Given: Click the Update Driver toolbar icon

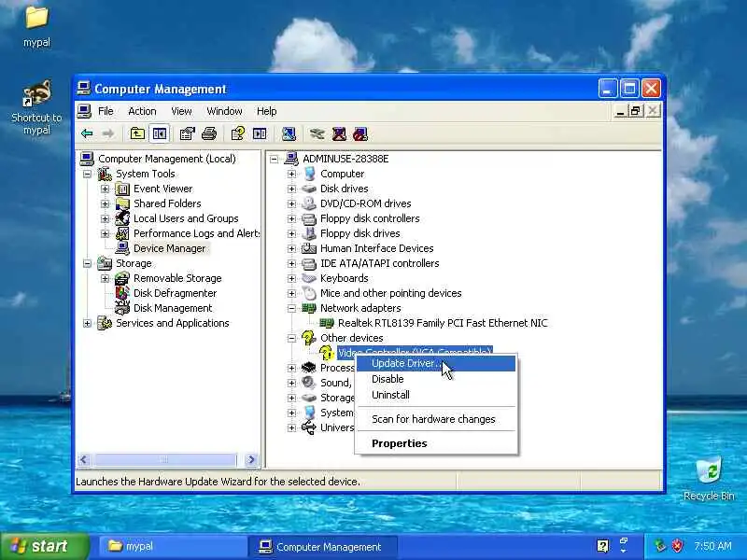Looking at the screenshot, I should tap(317, 133).
